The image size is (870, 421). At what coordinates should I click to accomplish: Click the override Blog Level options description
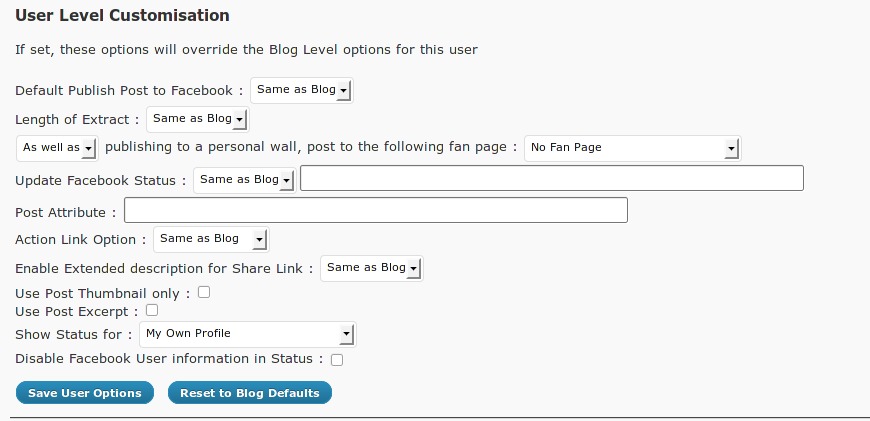point(246,49)
